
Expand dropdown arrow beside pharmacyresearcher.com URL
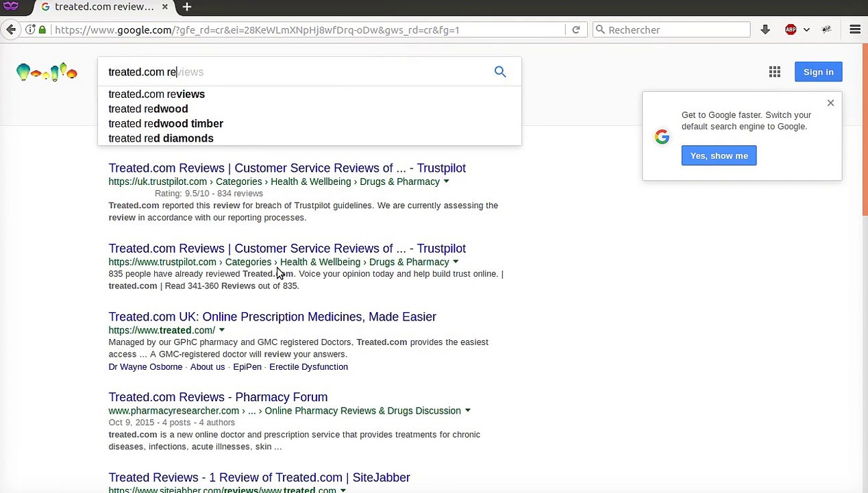point(468,411)
